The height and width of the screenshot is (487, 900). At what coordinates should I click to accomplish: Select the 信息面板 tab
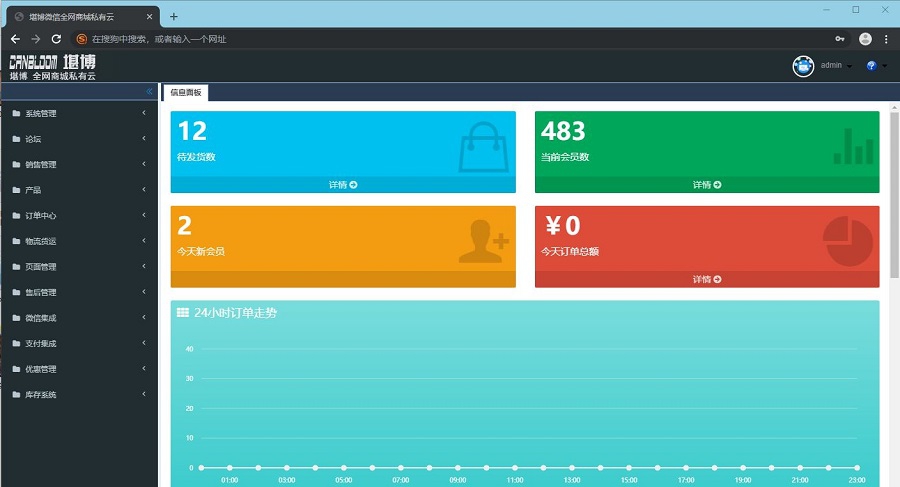point(185,92)
